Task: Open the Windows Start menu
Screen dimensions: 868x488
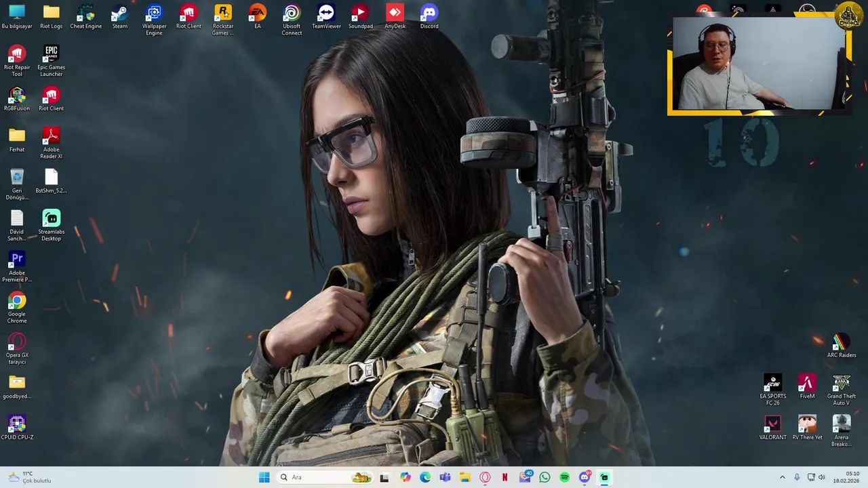Action: 264,477
